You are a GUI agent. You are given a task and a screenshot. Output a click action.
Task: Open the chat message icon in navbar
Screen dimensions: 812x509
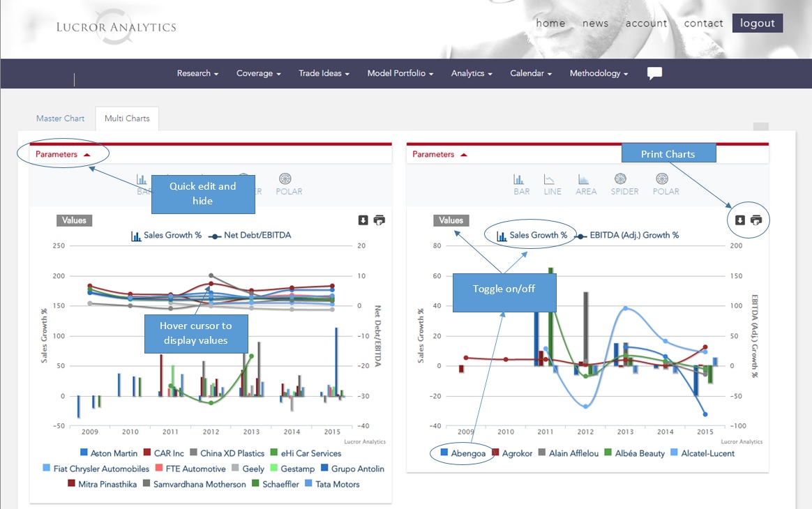point(654,73)
